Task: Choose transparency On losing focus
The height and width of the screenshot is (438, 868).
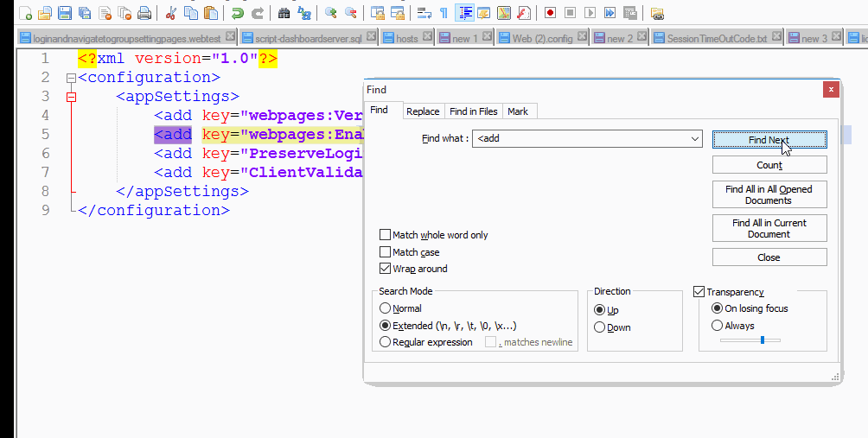Action: (717, 308)
